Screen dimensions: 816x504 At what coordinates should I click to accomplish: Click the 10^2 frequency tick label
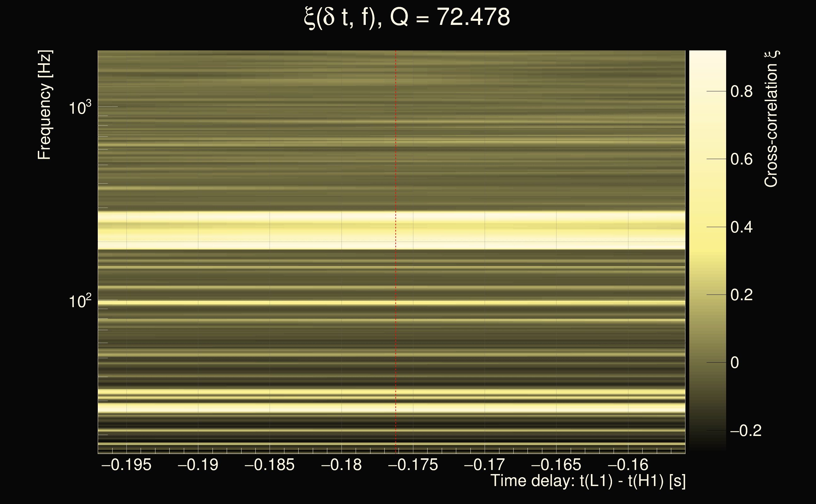coord(80,301)
